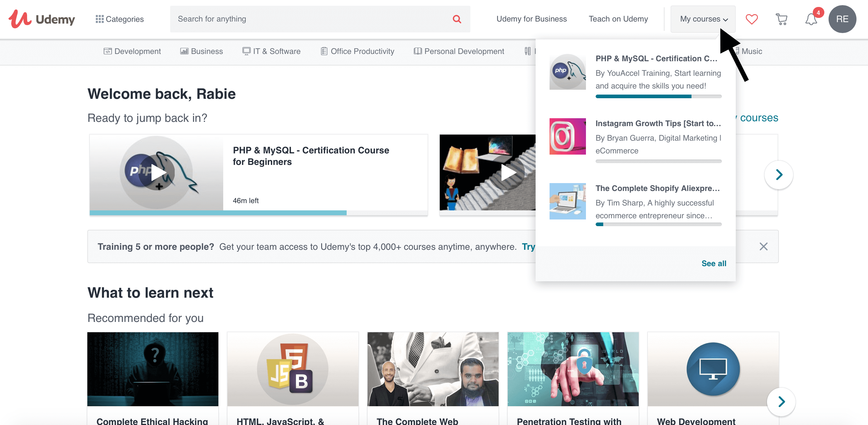Open PHP & MySQL thumbnail in My courses dropdown

pos(567,72)
